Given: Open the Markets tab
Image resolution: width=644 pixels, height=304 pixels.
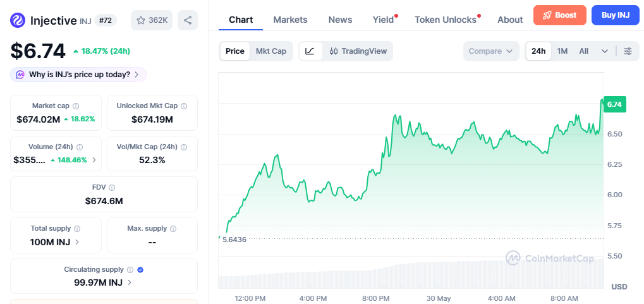Looking at the screenshot, I should click(x=290, y=20).
